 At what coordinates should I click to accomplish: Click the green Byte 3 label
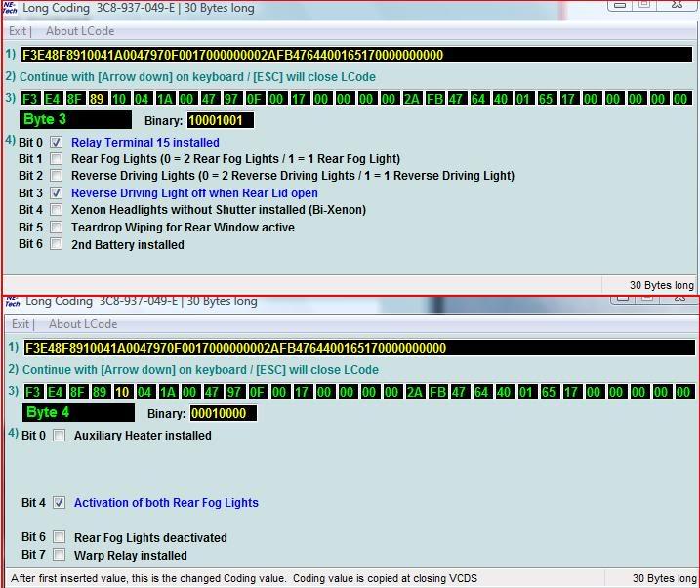(x=75, y=120)
